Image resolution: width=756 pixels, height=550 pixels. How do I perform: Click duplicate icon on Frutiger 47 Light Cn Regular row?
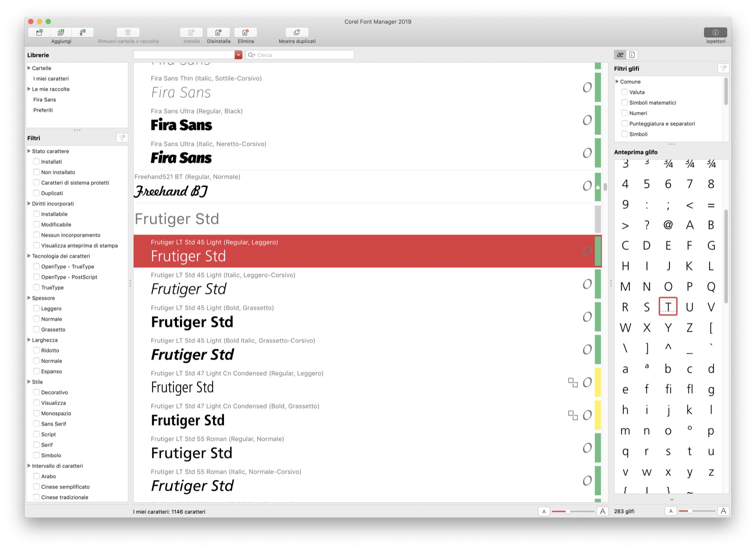(x=573, y=382)
